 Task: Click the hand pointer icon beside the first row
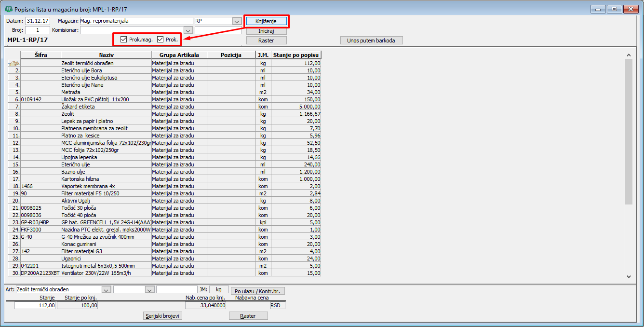(x=13, y=63)
